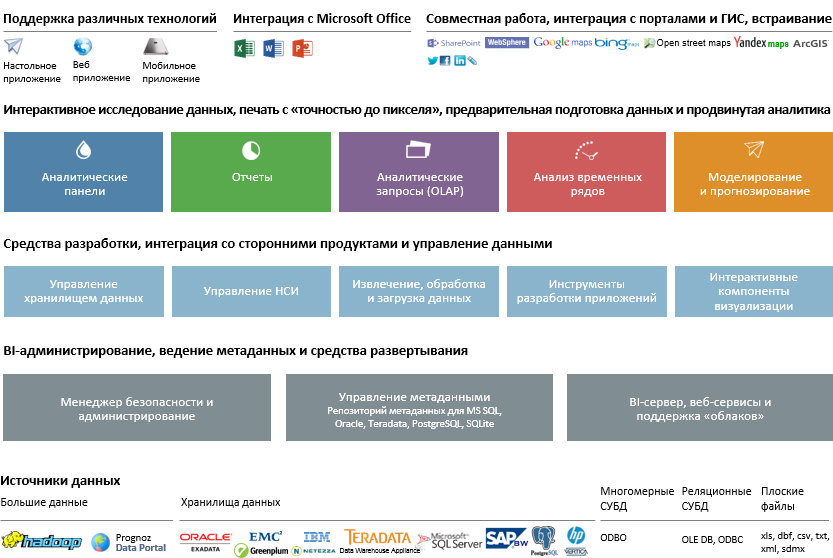
Task: Click the Интерактивное исследование данных heading
Action: click(x=416, y=110)
